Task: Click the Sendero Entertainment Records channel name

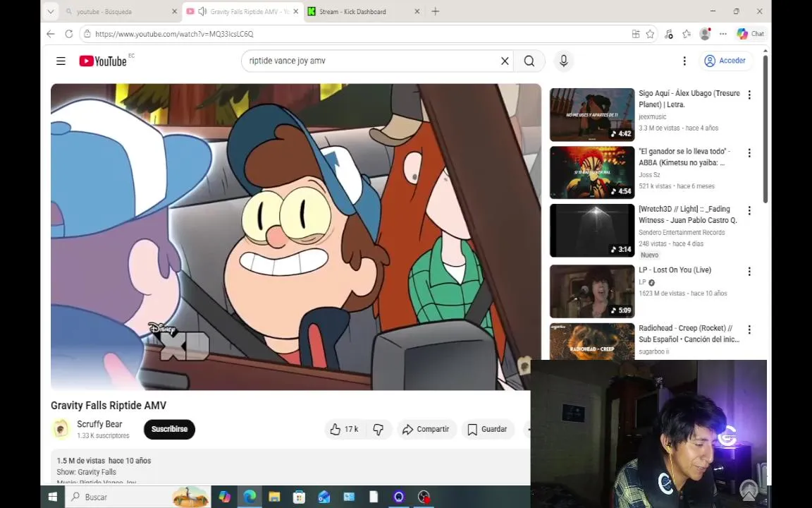Action: click(682, 232)
